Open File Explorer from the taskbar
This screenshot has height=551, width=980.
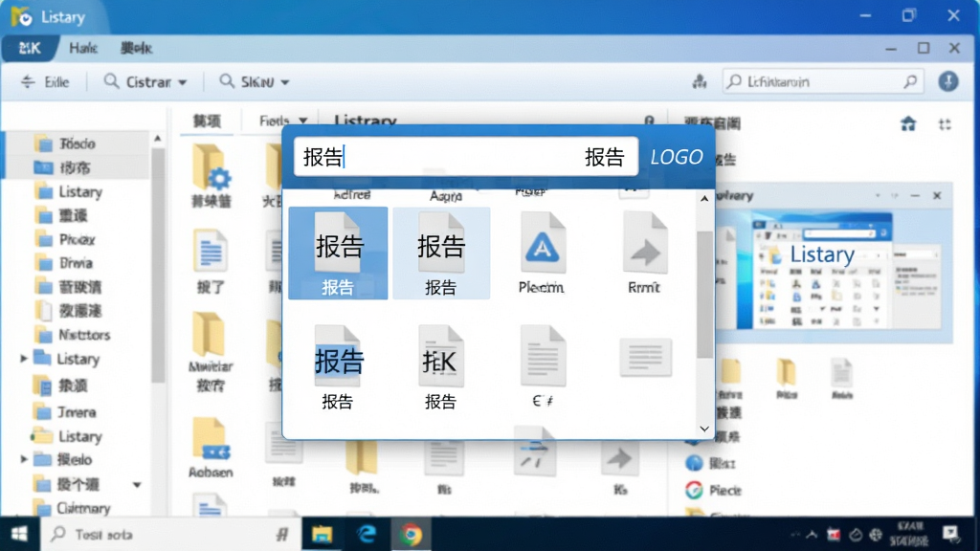pyautogui.click(x=322, y=535)
